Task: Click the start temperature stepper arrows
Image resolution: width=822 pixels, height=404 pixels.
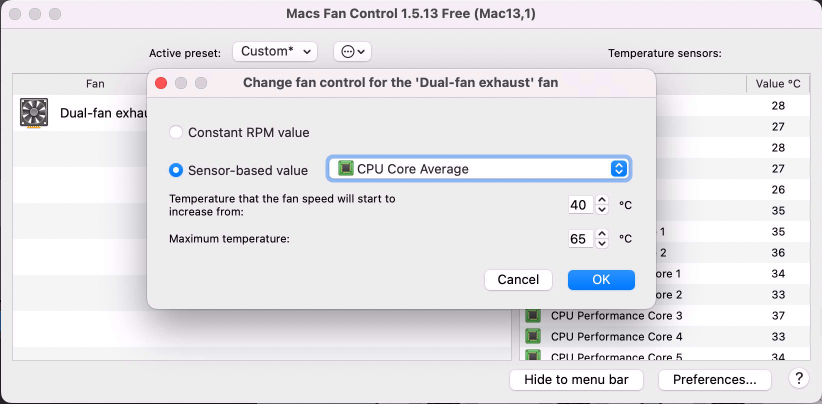Action: tap(602, 205)
